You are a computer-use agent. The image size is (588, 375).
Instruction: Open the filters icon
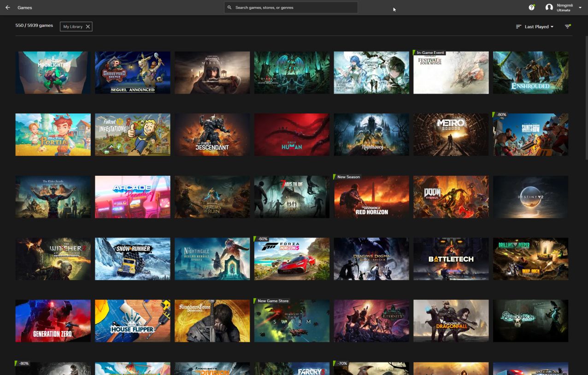pyautogui.click(x=568, y=27)
